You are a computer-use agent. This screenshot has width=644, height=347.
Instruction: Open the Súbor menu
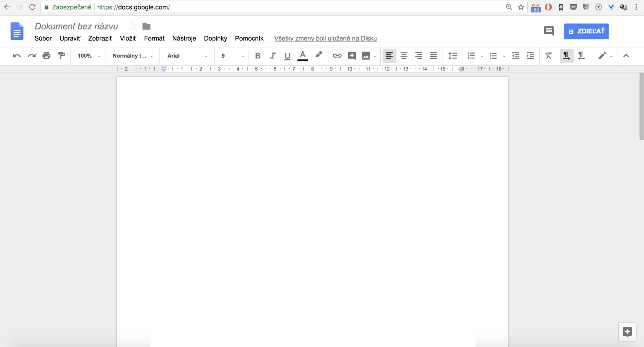coord(43,38)
